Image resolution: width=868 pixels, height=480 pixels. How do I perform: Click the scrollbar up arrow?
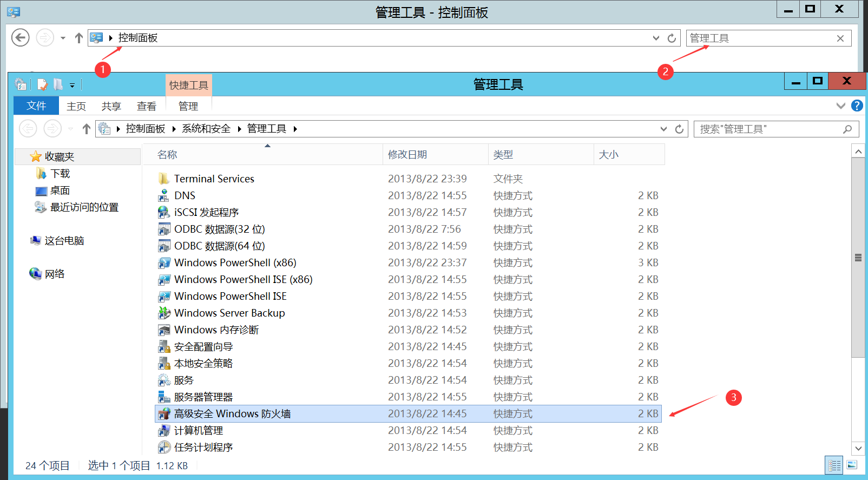(x=858, y=152)
